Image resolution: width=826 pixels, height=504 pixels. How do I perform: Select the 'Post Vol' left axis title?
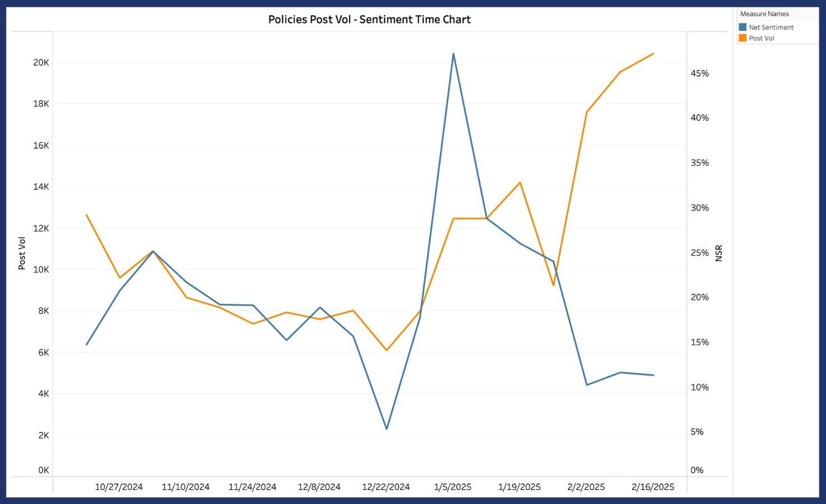22,253
